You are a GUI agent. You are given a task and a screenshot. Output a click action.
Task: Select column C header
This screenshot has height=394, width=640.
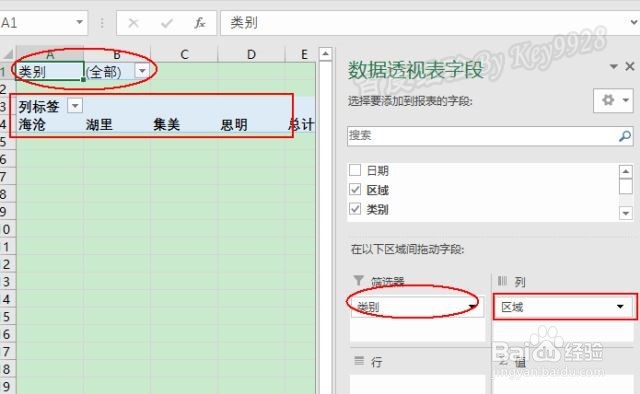click(x=184, y=54)
